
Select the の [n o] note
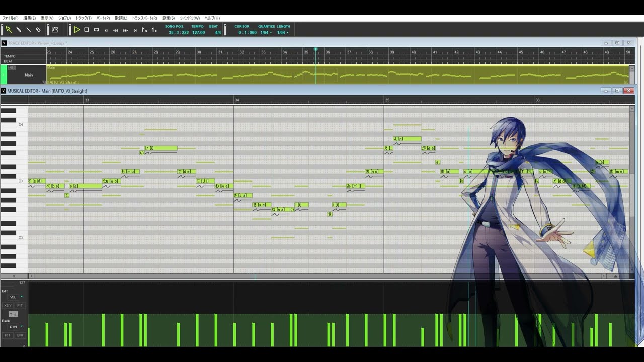coord(374,172)
